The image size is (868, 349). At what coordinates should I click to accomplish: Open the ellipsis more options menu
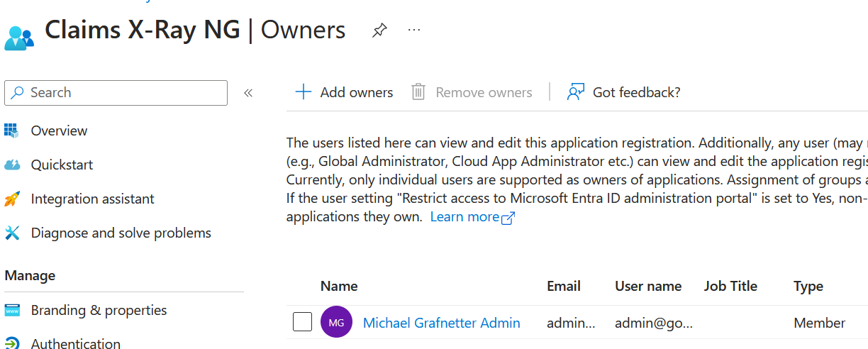pos(415,30)
